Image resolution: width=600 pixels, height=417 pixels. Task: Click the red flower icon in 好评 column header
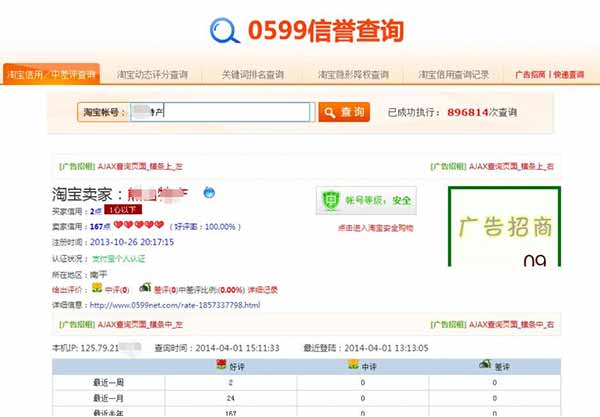pos(222,364)
